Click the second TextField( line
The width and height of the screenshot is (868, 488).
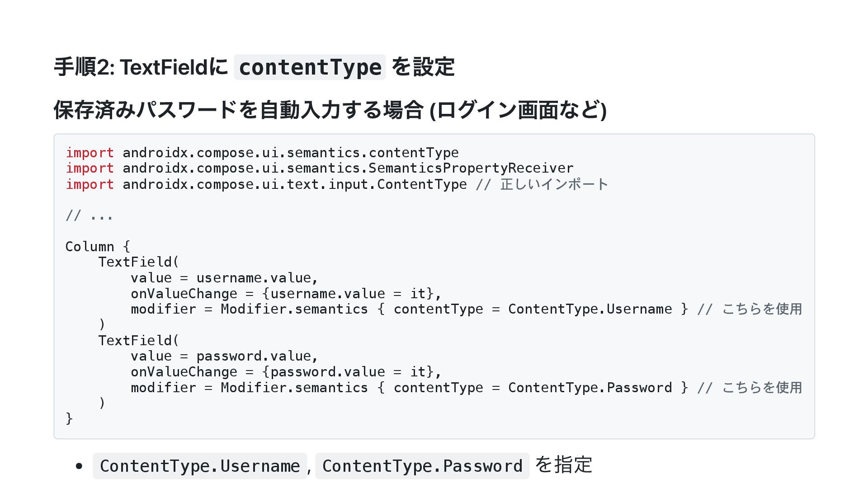(139, 341)
